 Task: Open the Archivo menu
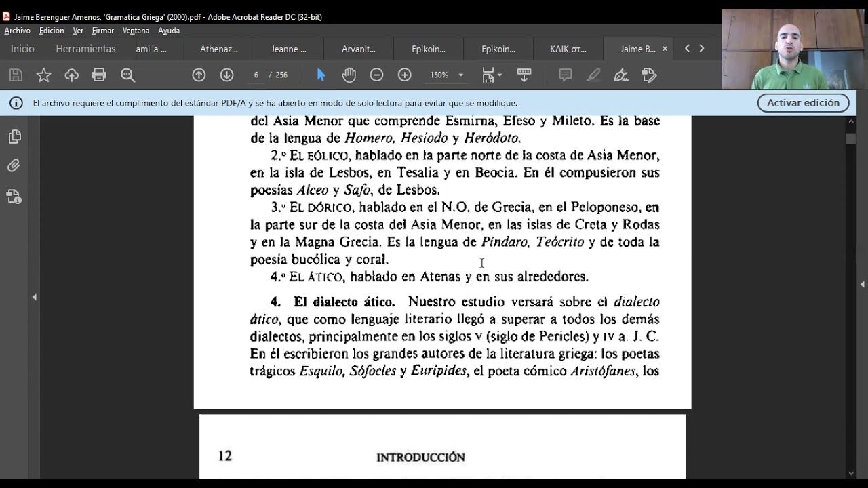coord(17,30)
